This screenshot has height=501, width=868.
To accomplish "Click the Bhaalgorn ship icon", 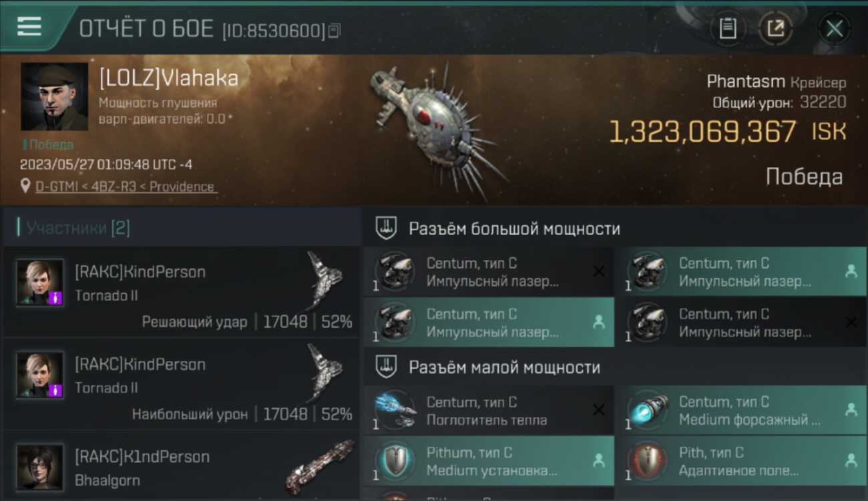I will point(320,466).
